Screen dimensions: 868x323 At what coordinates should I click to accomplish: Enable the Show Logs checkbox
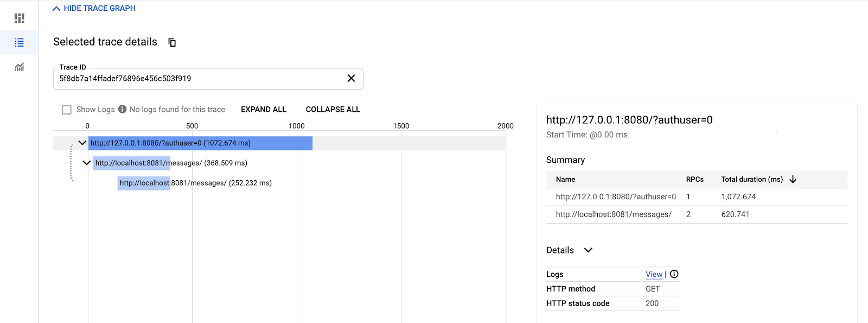(67, 110)
